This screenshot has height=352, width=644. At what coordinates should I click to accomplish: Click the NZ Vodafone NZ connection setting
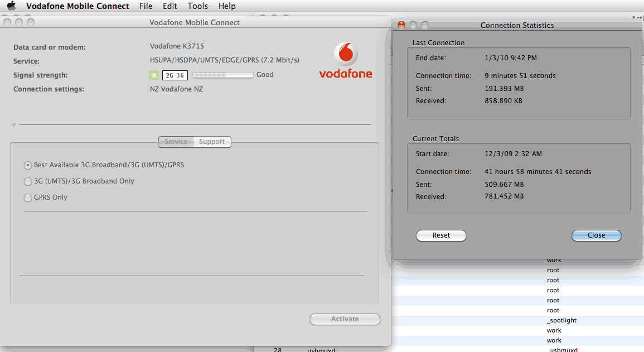176,89
